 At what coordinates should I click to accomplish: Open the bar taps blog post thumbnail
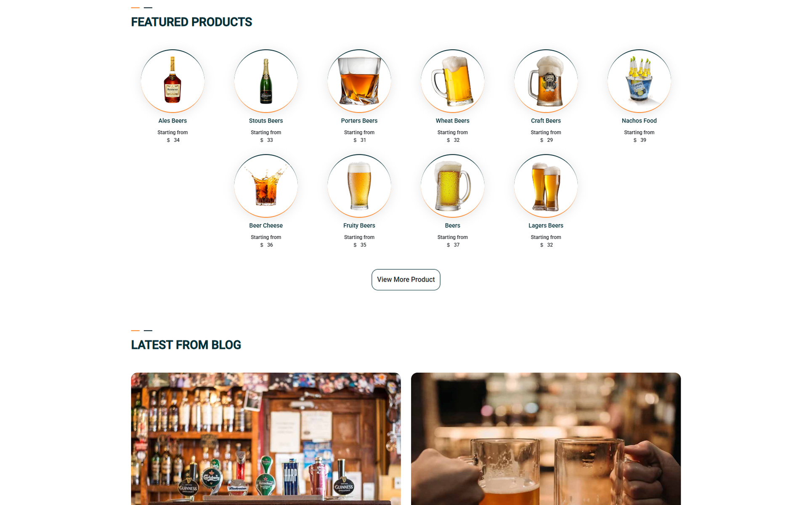[x=266, y=439]
